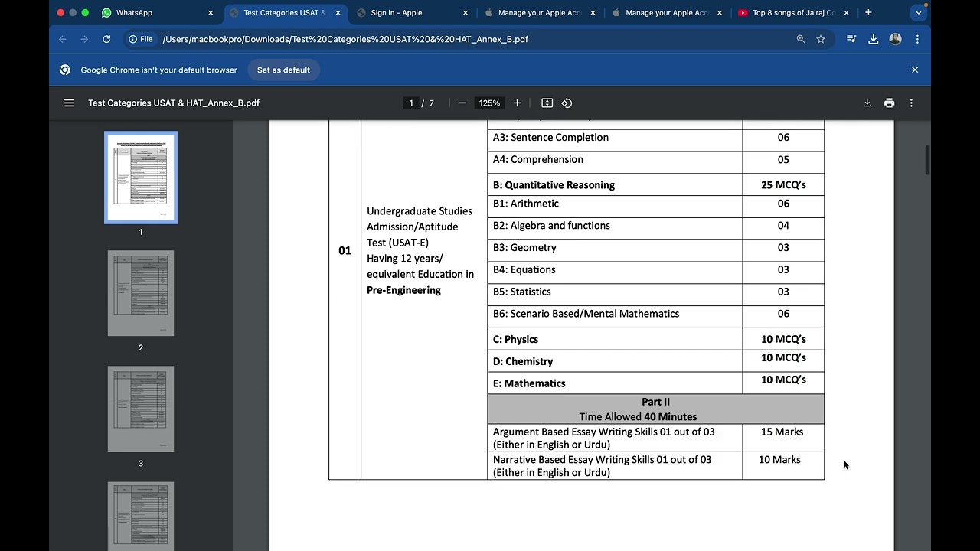This screenshot has width=980, height=551.
Task: Reload the current page
Action: coord(106,39)
